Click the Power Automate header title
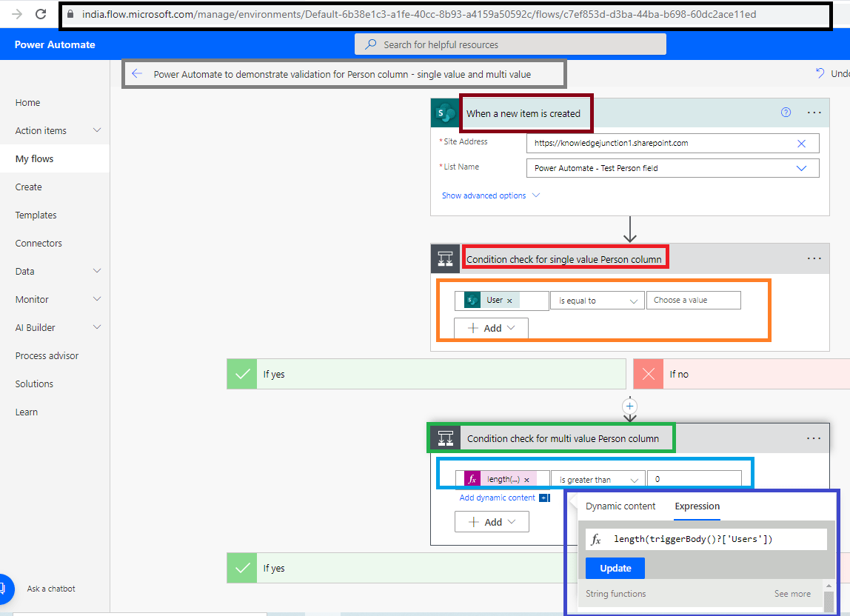850x616 pixels. click(x=55, y=44)
